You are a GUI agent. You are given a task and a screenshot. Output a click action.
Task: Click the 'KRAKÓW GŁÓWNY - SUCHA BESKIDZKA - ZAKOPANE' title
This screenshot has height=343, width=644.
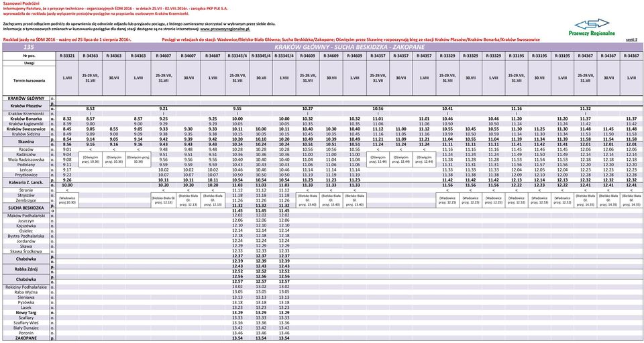pyautogui.click(x=350, y=47)
